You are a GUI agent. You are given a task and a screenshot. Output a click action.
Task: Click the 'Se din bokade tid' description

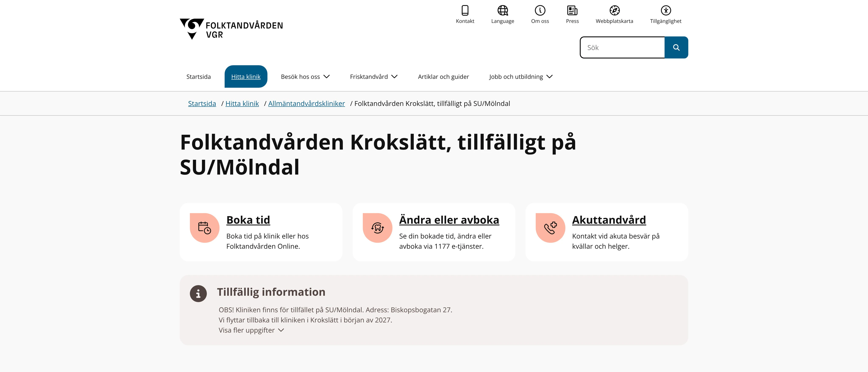445,241
